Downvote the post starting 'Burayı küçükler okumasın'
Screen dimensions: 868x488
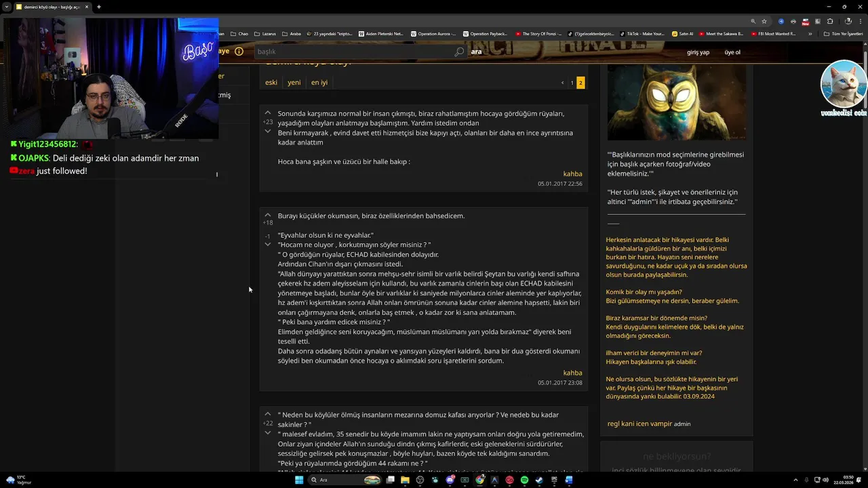pos(267,244)
